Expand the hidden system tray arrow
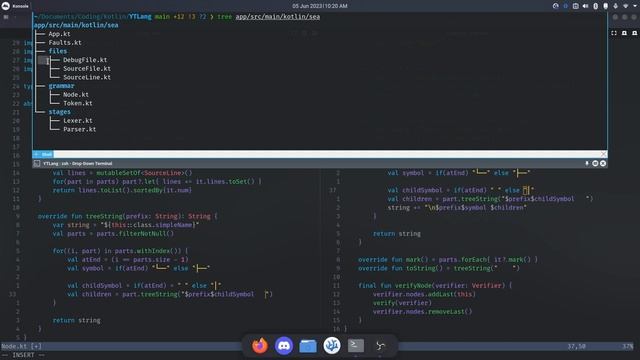The height and width of the screenshot is (360, 640). click(635, 6)
